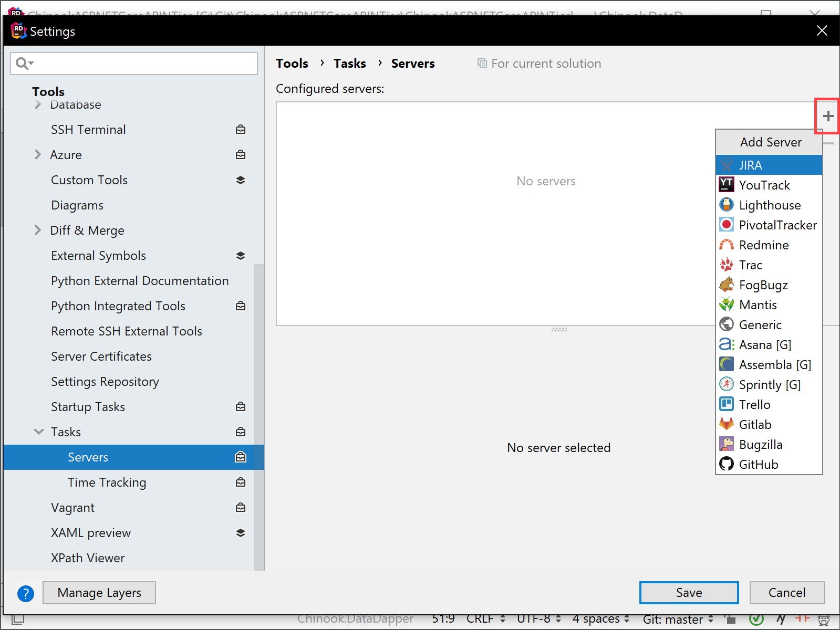Select Server Certificates settings
Viewport: 840px width, 630px height.
(101, 356)
